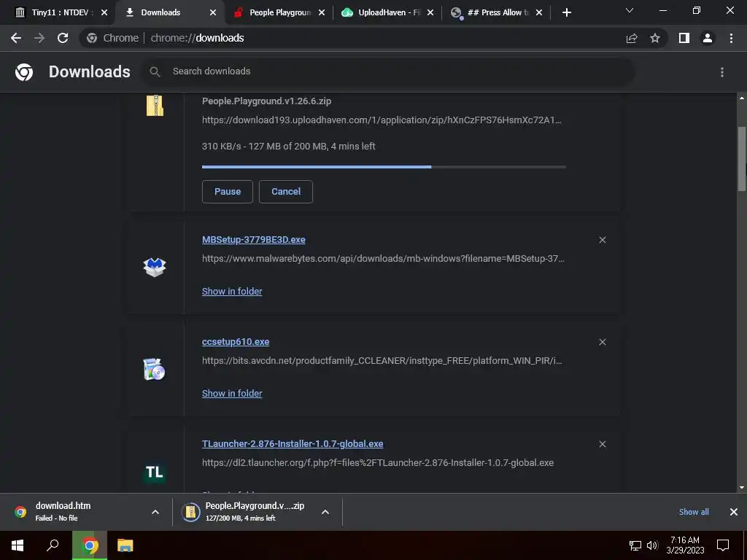Click the volume speaker tray icon
This screenshot has width=747, height=560.
[652, 545]
